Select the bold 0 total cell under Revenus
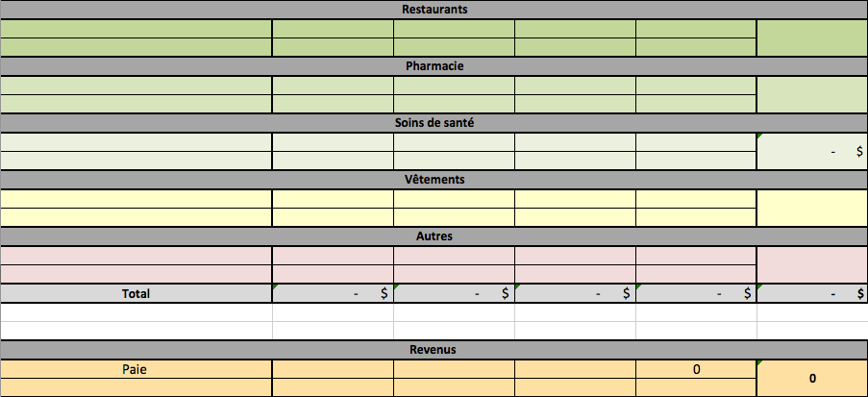 811,379
